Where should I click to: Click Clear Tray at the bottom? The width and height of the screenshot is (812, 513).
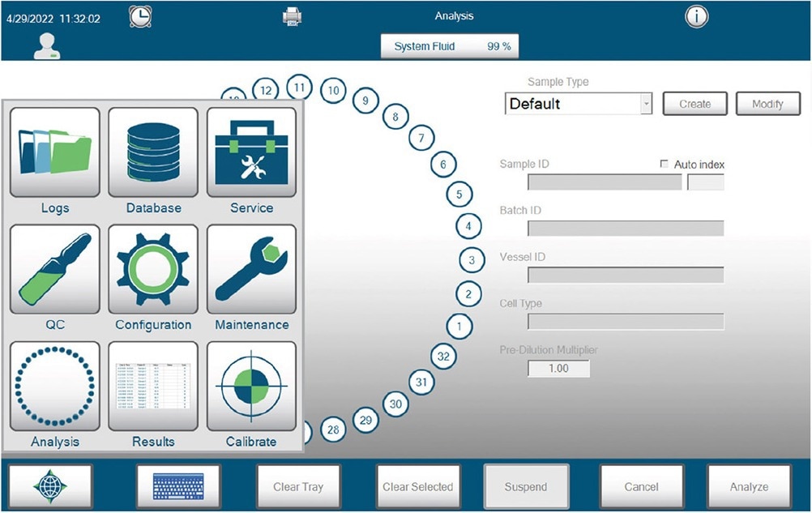[296, 486]
